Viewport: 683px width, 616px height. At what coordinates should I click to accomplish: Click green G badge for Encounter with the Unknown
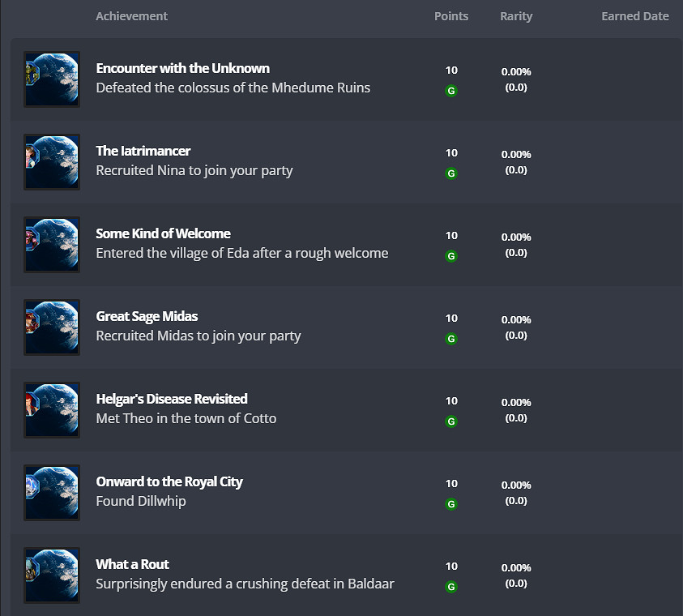click(451, 91)
